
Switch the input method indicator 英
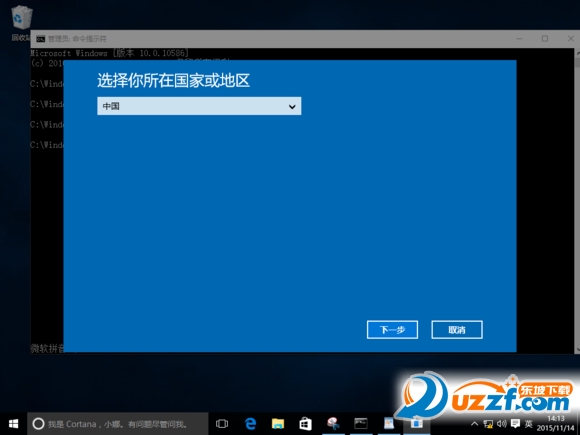(529, 424)
